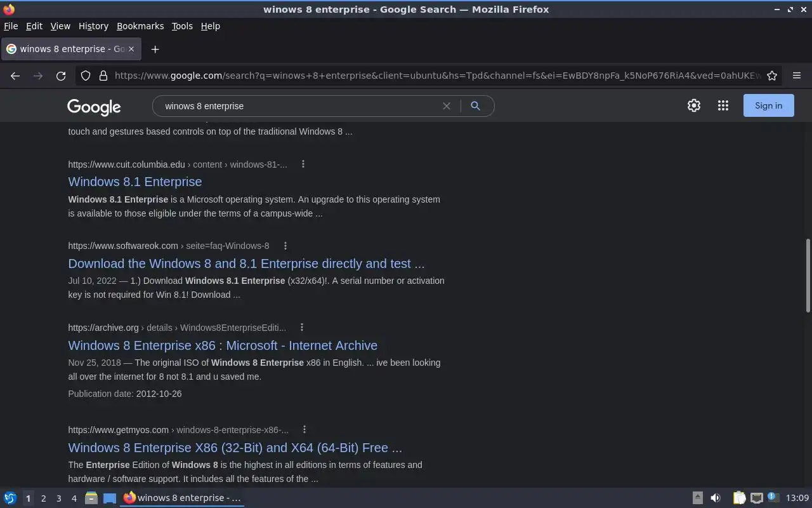Open Firefox hamburger application menu
Screen dimensions: 812x508
[797, 76]
